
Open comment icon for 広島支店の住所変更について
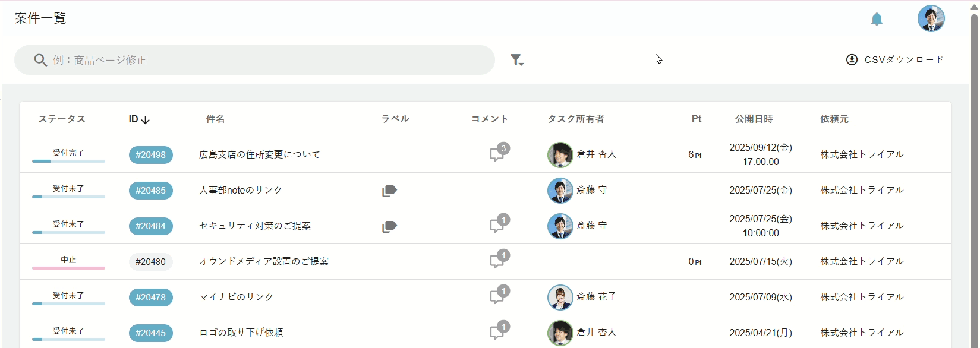point(496,154)
